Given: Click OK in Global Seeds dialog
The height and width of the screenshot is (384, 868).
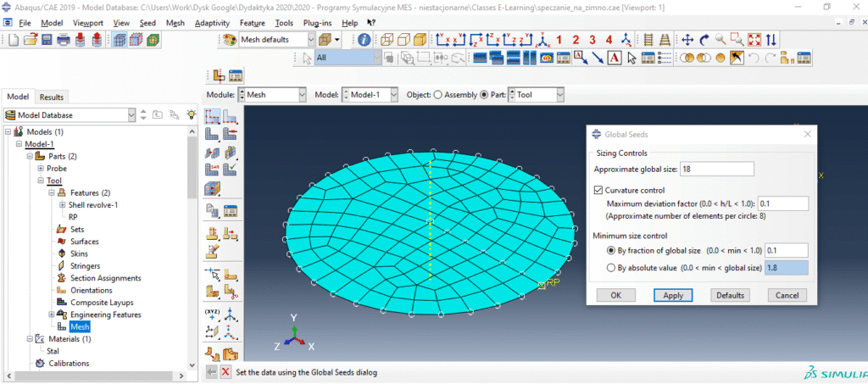Looking at the screenshot, I should (x=615, y=296).
